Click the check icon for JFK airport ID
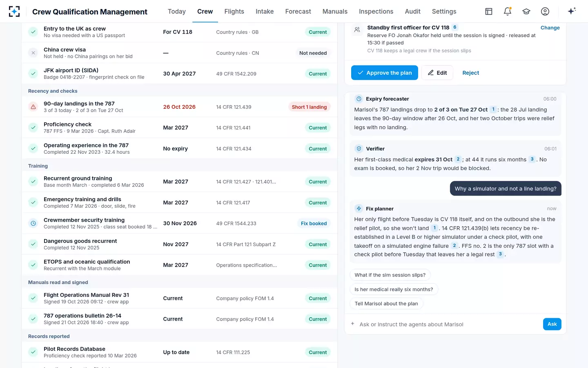The image size is (588, 368). tap(33, 74)
